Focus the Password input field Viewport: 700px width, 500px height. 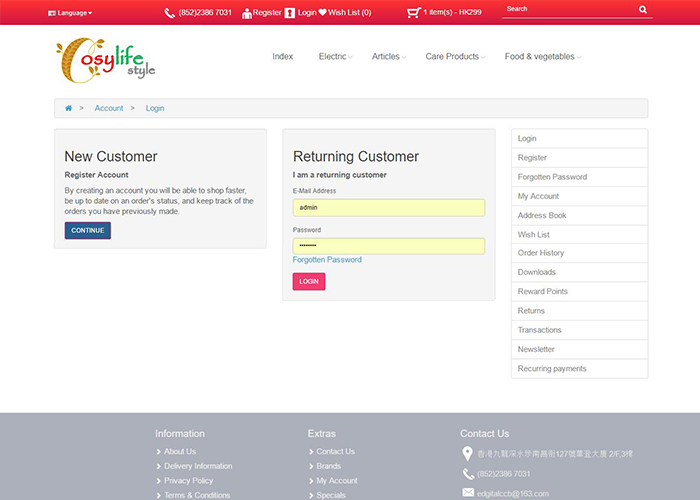pos(388,246)
